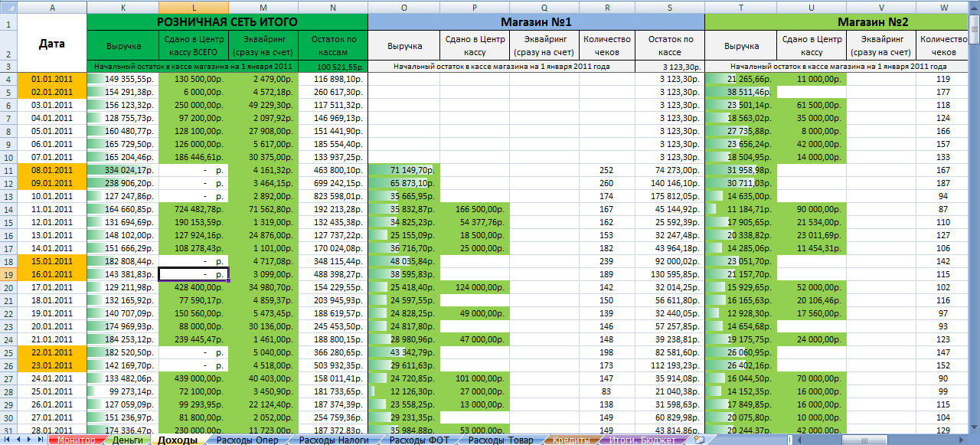Click the starting balance cell 100 521,50р.
Image resolution: width=980 pixels, height=445 pixels.
pos(333,67)
